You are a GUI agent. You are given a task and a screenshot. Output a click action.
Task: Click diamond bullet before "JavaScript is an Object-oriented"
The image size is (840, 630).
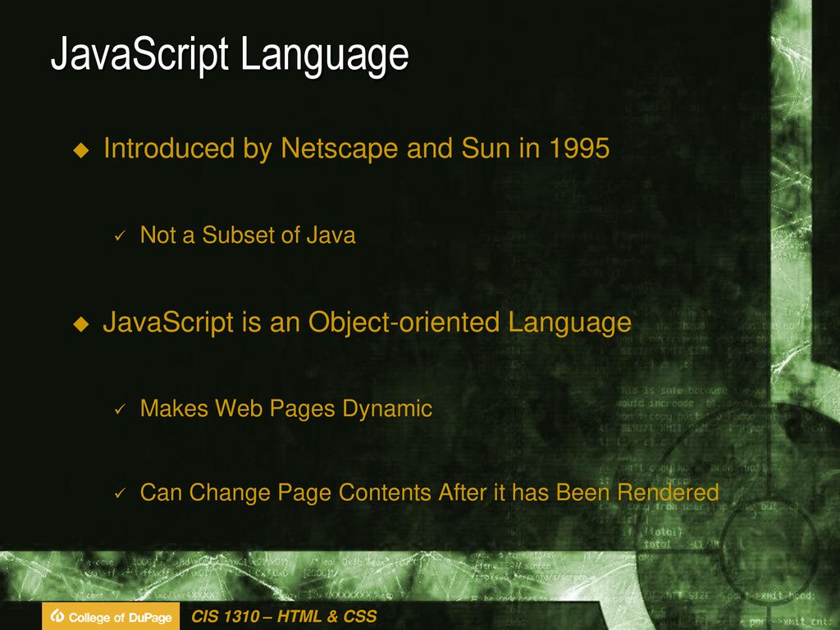tap(81, 324)
